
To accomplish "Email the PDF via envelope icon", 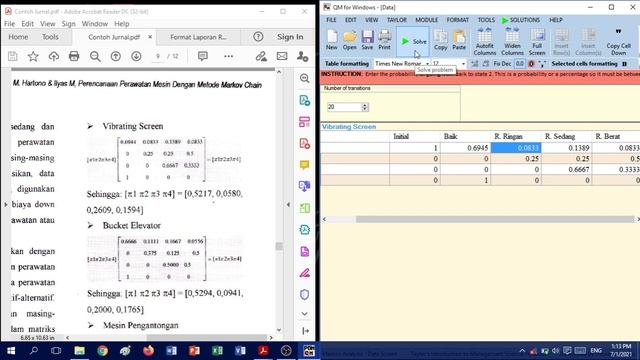I will pyautogui.click(x=282, y=56).
